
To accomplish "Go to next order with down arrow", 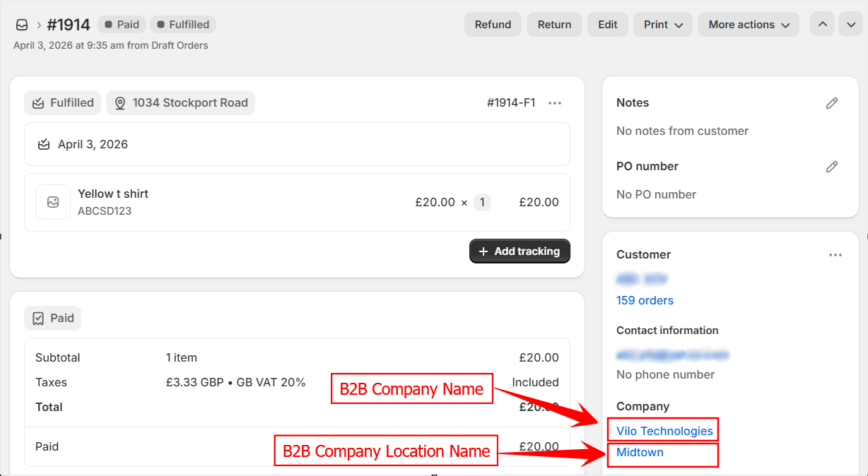I will coord(851,25).
